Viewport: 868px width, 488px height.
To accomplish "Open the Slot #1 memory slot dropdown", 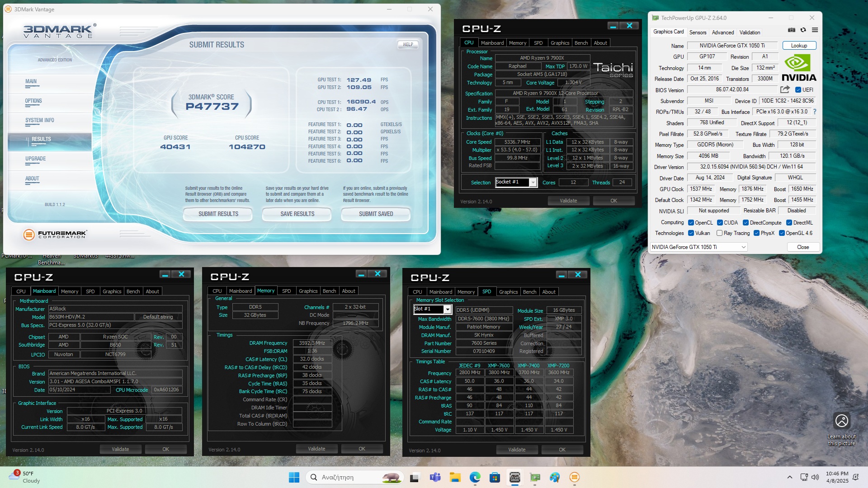I will click(432, 309).
